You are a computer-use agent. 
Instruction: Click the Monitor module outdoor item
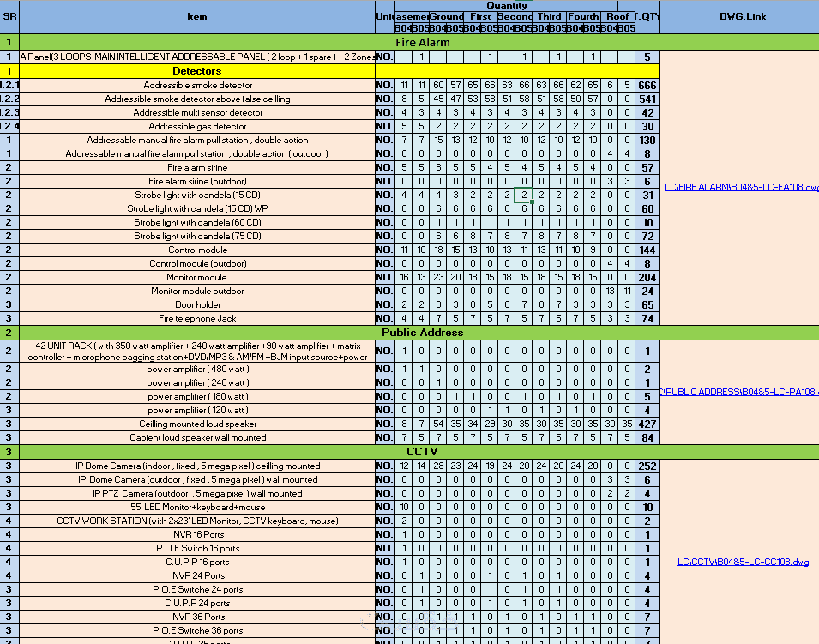click(x=197, y=291)
